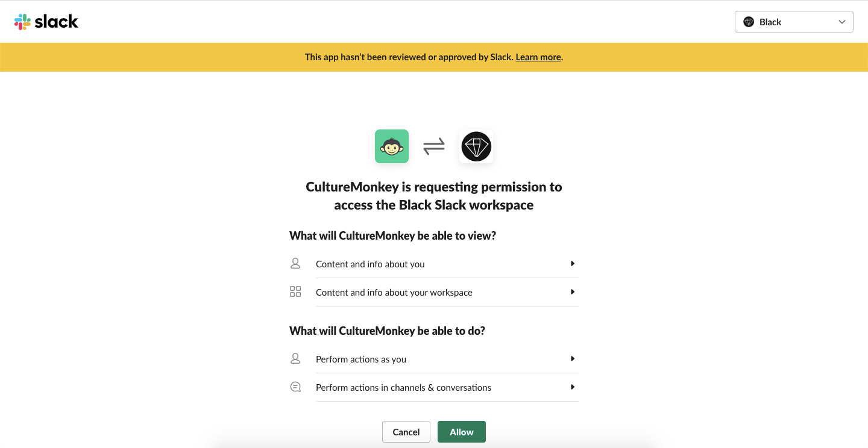Click the person icon beside Perform actions as you
Screen dimensions: 868x448
click(x=295, y=358)
